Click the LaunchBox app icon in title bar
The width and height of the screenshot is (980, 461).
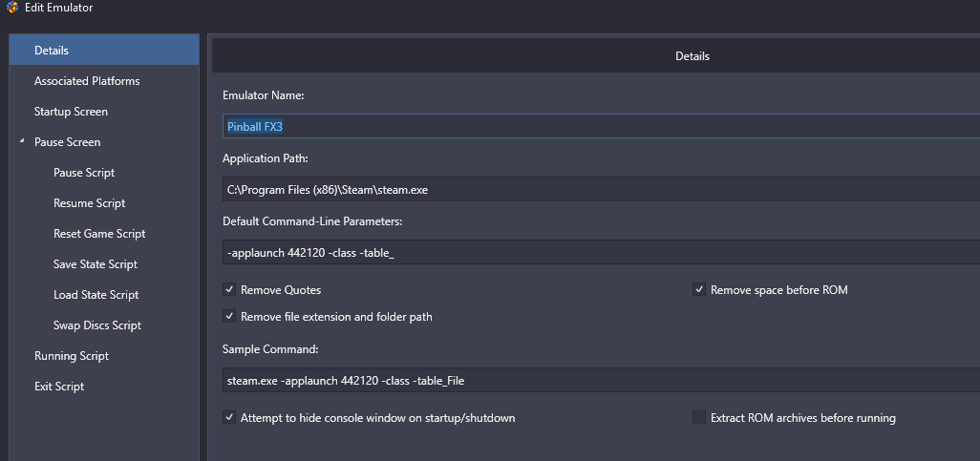11,9
